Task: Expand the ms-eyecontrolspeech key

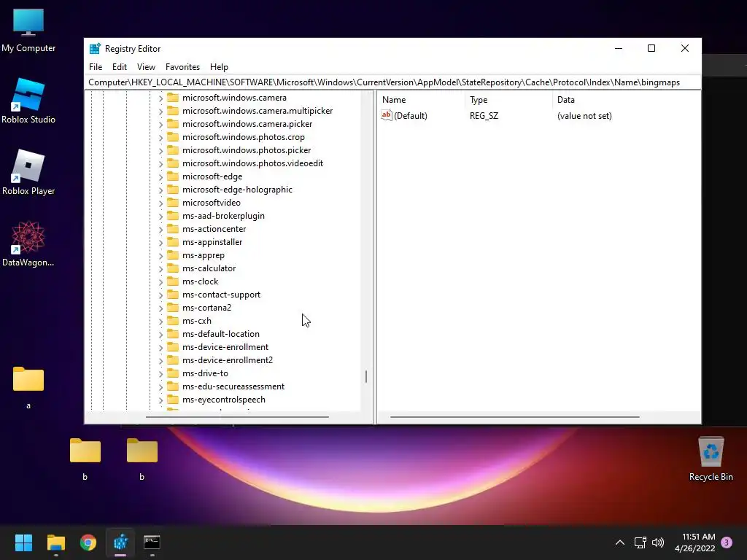Action: 160,400
